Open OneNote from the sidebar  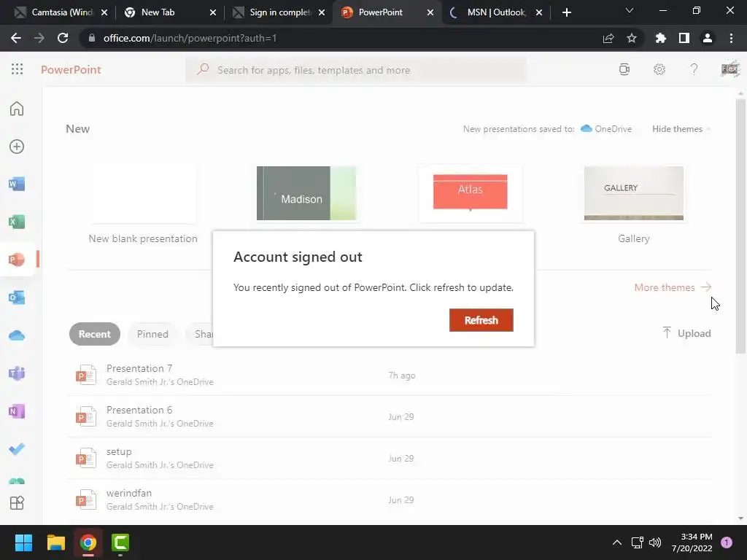click(x=17, y=411)
